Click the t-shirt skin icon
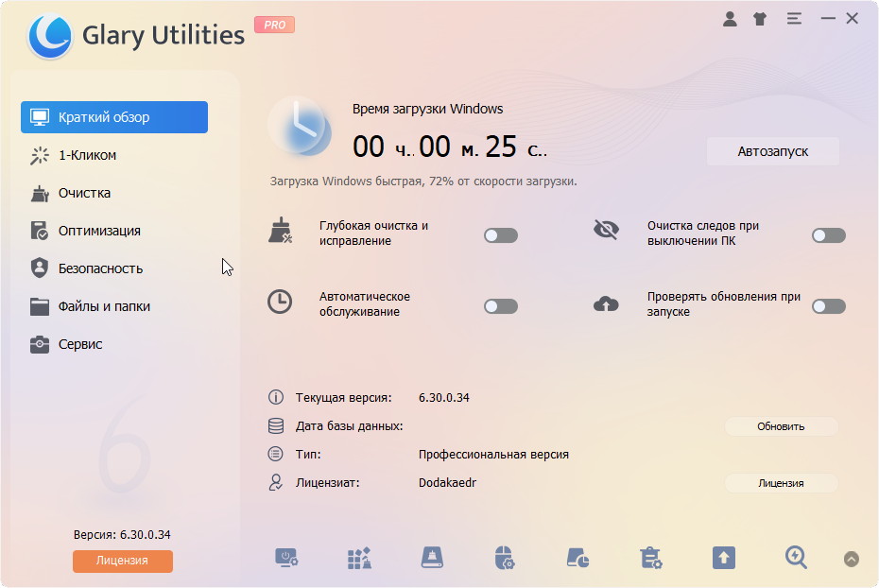 pyautogui.click(x=760, y=19)
